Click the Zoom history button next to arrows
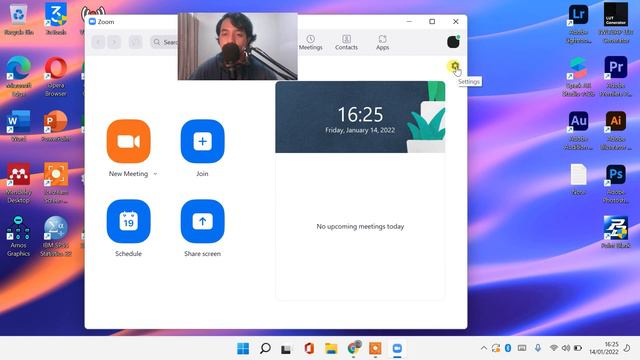Image resolution: width=640 pixels, height=360 pixels. click(x=136, y=42)
